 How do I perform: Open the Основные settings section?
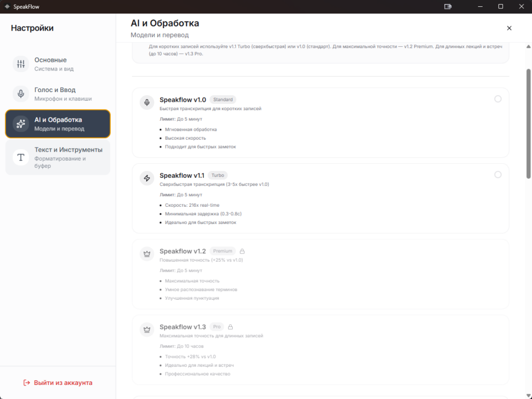[57, 64]
